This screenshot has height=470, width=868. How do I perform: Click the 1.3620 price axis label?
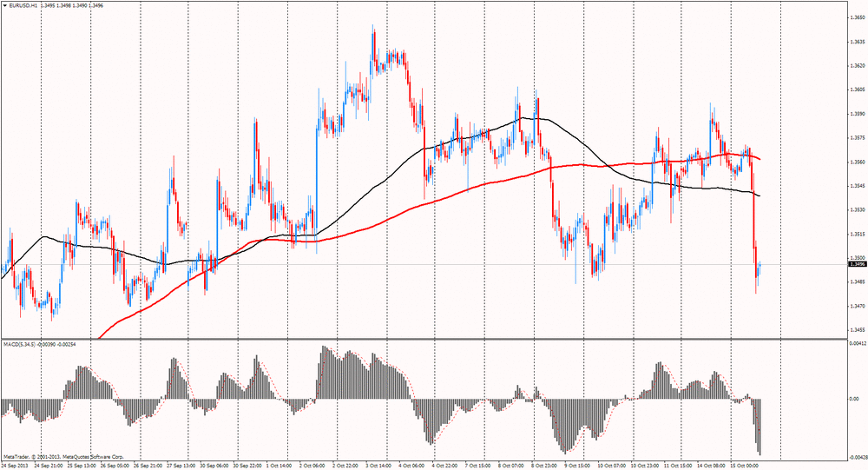pyautogui.click(x=858, y=66)
